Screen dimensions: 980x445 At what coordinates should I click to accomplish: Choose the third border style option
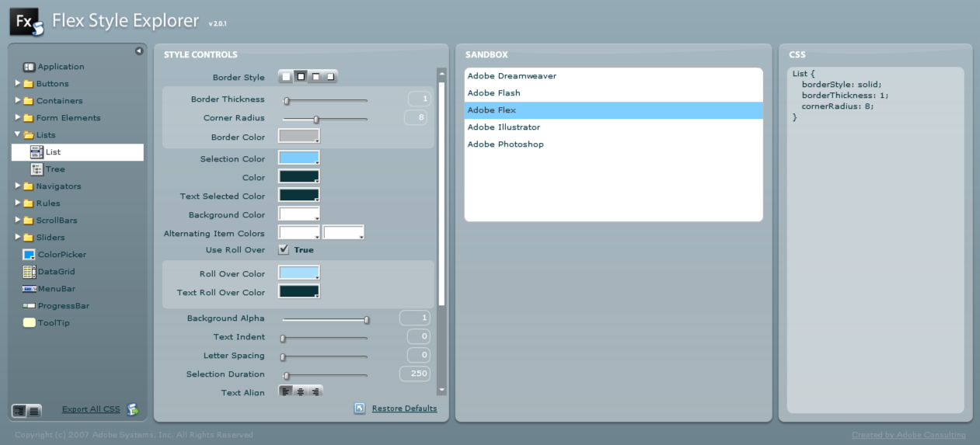[x=316, y=77]
